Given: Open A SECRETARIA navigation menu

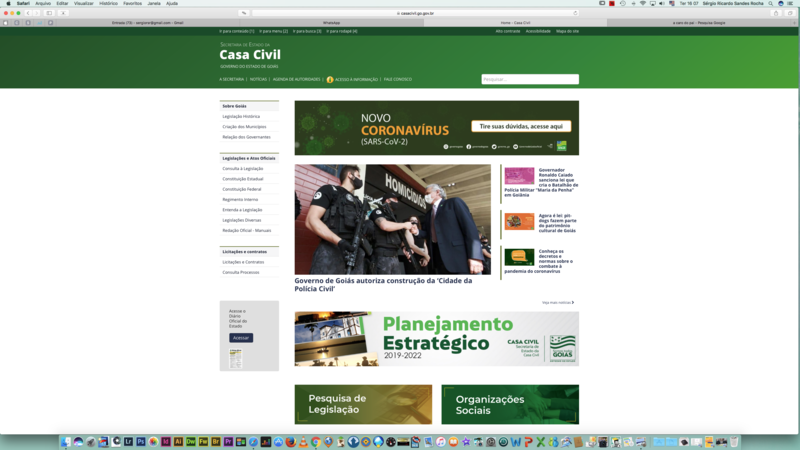Looking at the screenshot, I should (x=231, y=79).
